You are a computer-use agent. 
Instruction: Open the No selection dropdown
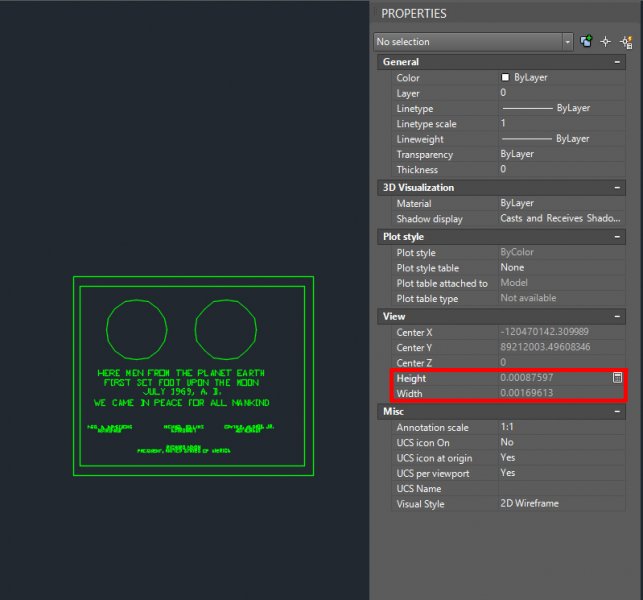click(x=474, y=42)
